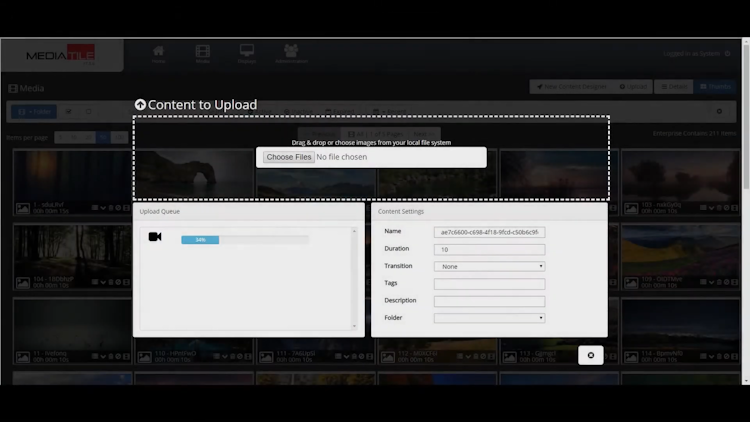Click the New Content Designer button
The width and height of the screenshot is (750, 422).
click(x=571, y=87)
